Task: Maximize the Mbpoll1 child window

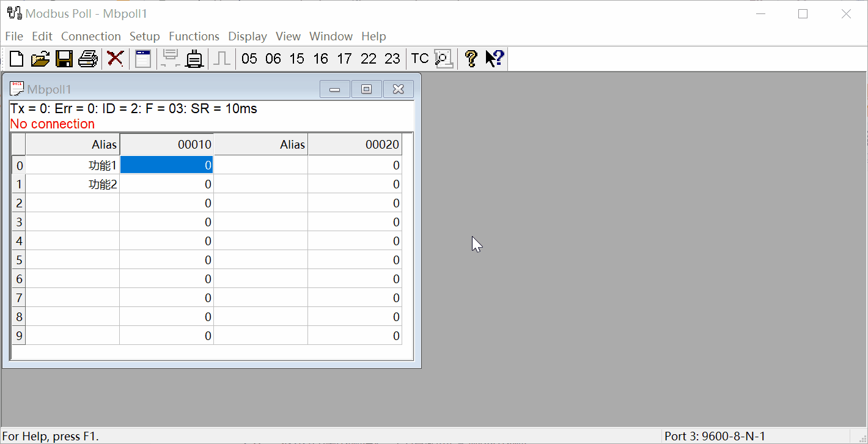Action: click(x=367, y=89)
